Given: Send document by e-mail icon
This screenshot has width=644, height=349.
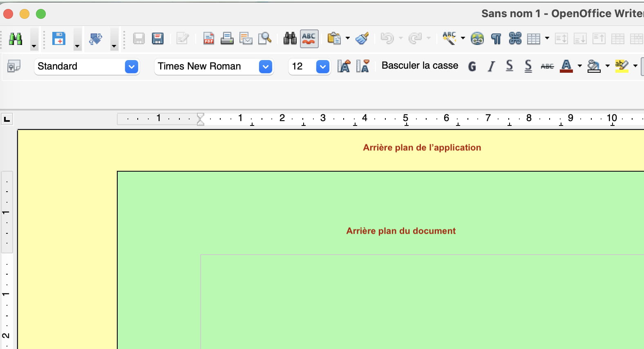Looking at the screenshot, I should click(246, 39).
